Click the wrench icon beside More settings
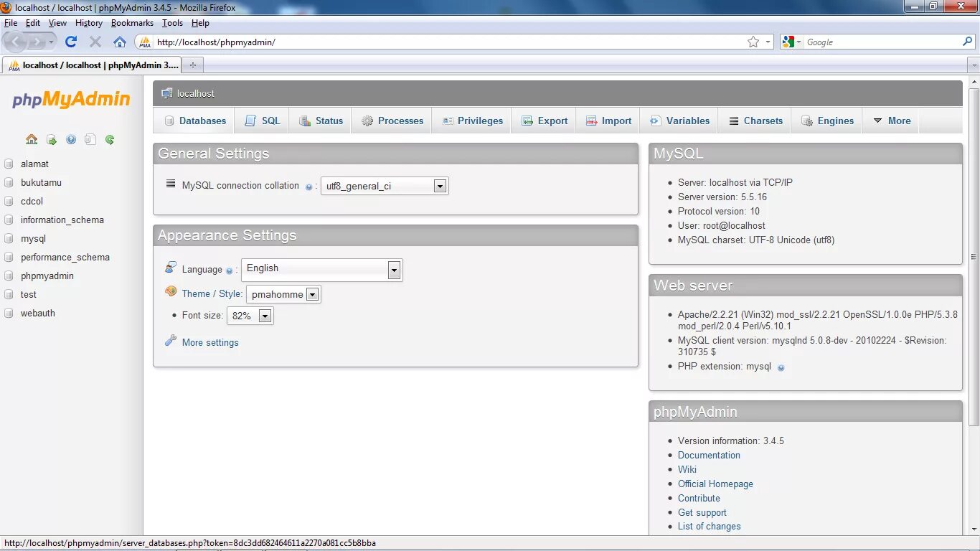This screenshot has width=980, height=551. pos(171,341)
